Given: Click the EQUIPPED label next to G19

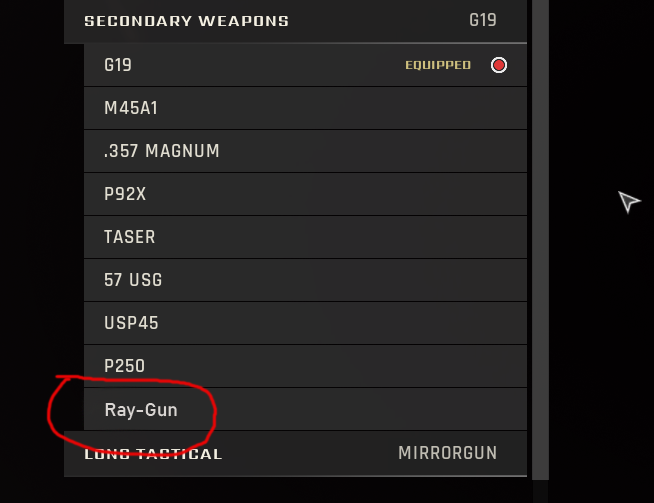Looking at the screenshot, I should tap(437, 66).
